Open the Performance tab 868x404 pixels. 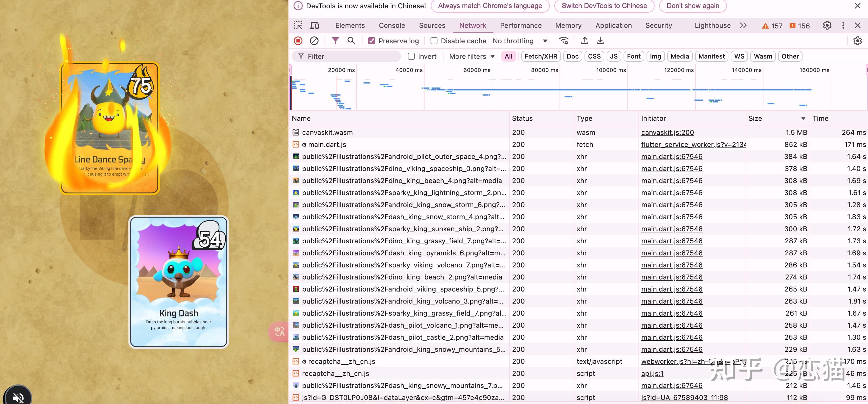click(x=520, y=26)
